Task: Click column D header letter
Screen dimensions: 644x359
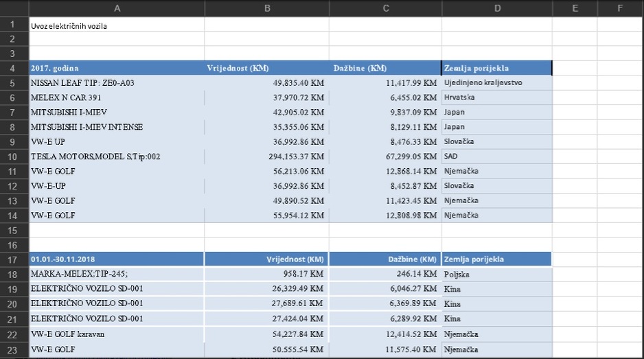Action: [x=497, y=8]
